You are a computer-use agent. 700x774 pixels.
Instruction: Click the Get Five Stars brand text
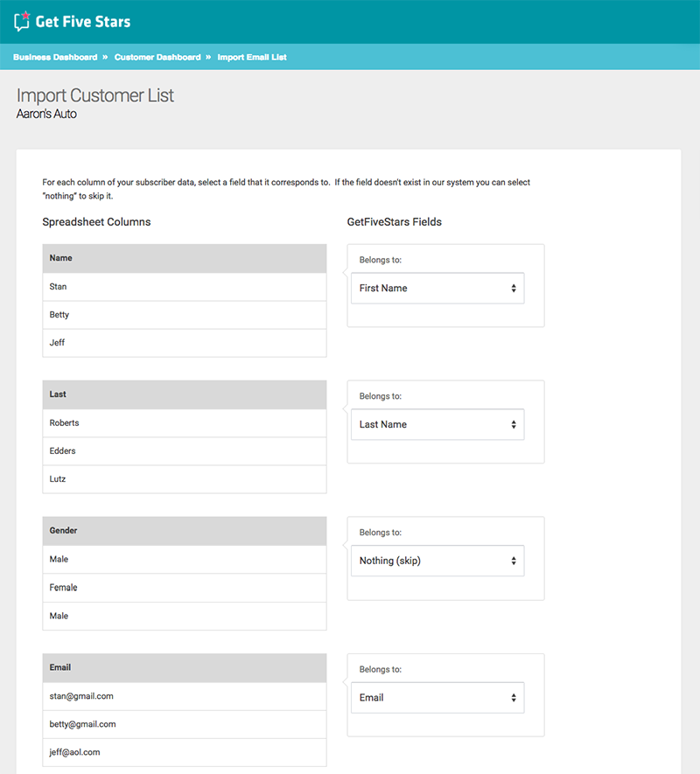tap(83, 22)
